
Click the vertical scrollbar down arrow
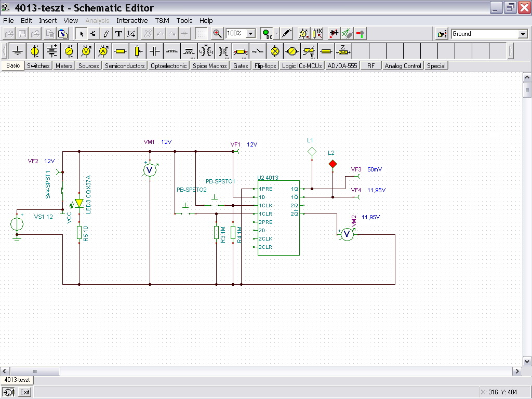pos(527,361)
